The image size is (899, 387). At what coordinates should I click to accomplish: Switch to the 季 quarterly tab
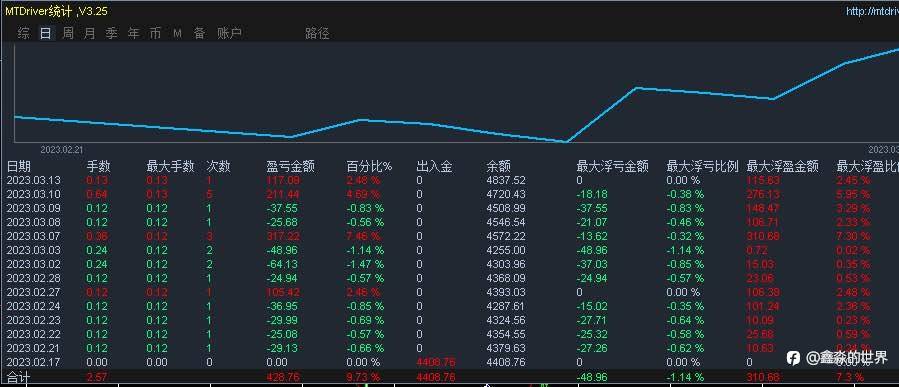click(111, 33)
